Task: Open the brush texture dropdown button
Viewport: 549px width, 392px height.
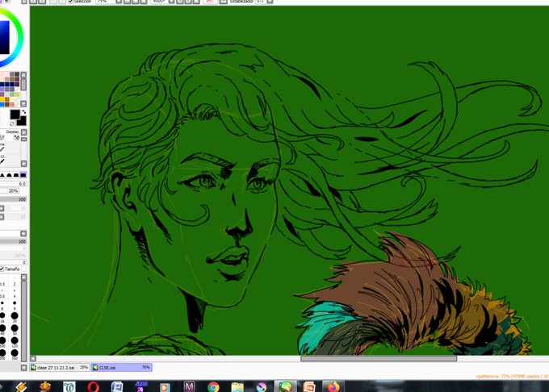Action: [x=2, y=217]
